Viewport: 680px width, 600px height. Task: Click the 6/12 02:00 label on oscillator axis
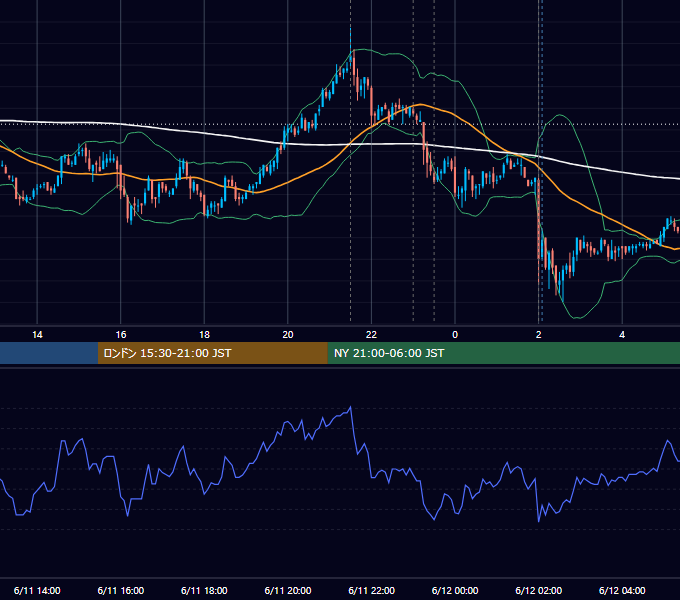[x=539, y=590]
